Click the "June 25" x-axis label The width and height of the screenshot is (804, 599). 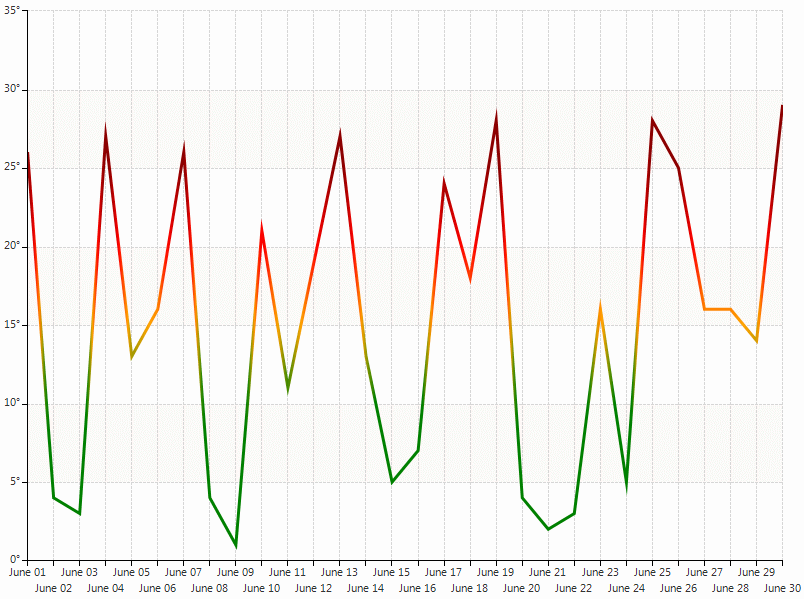pos(652,572)
